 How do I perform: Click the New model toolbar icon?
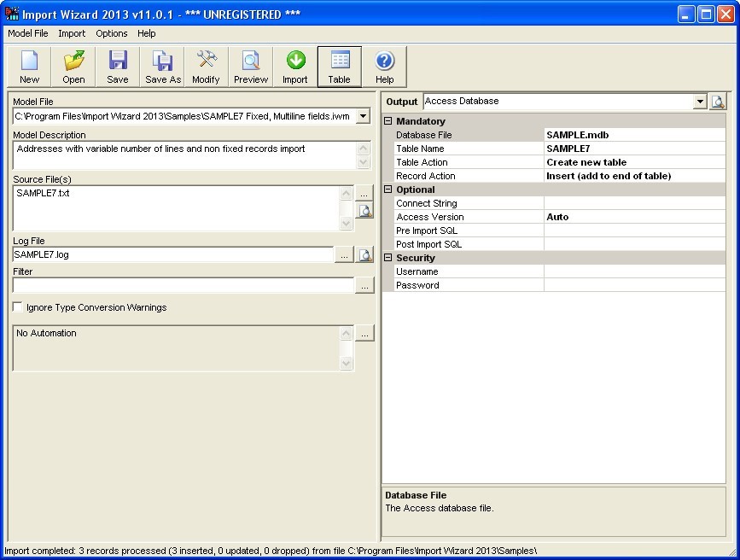pyautogui.click(x=29, y=67)
